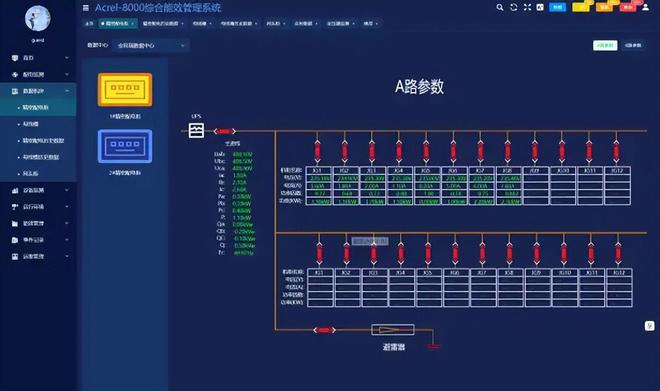Click the fuse above JG12 on the upper bus
Image resolution: width=660 pixels, height=391 pixels.
coord(616,151)
